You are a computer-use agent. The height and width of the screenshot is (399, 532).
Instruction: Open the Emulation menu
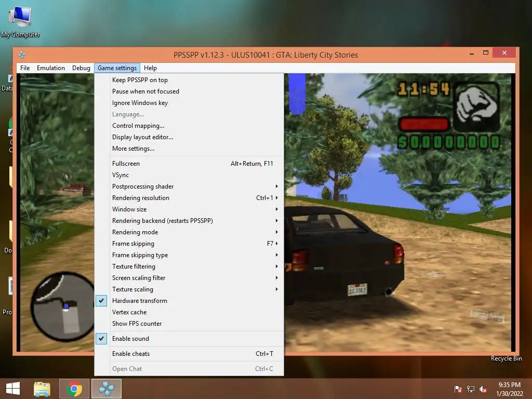[x=51, y=68]
